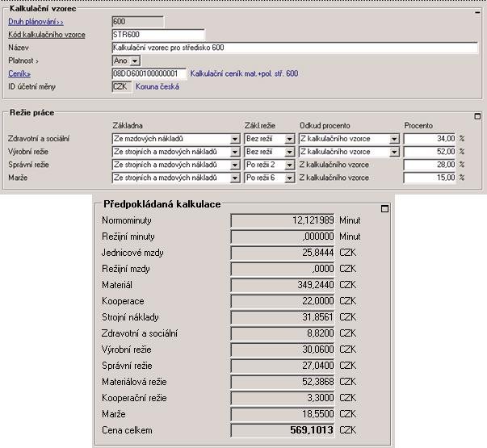Click the Platnost label
The width and height of the screenshot is (487, 448).
[x=23, y=61]
